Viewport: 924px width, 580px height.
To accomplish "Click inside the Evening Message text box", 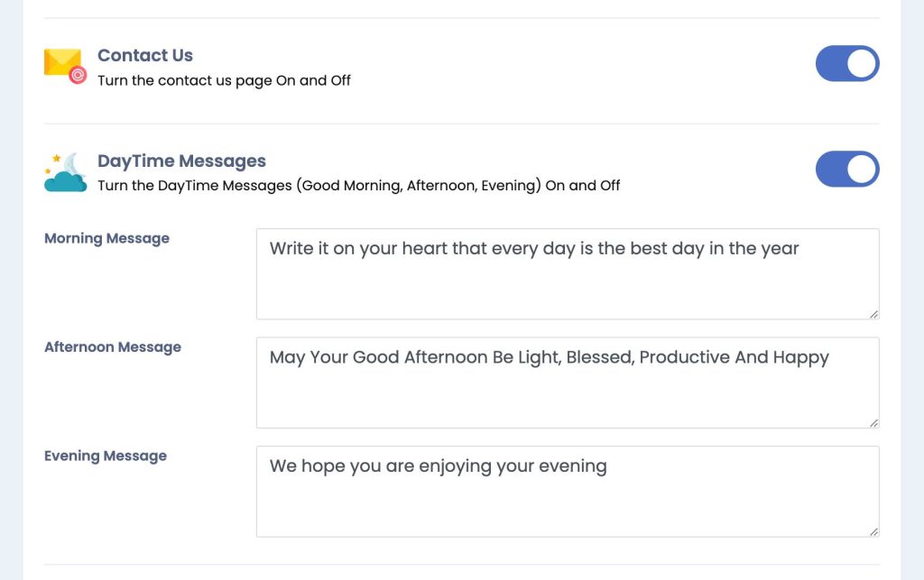I will pos(568,492).
